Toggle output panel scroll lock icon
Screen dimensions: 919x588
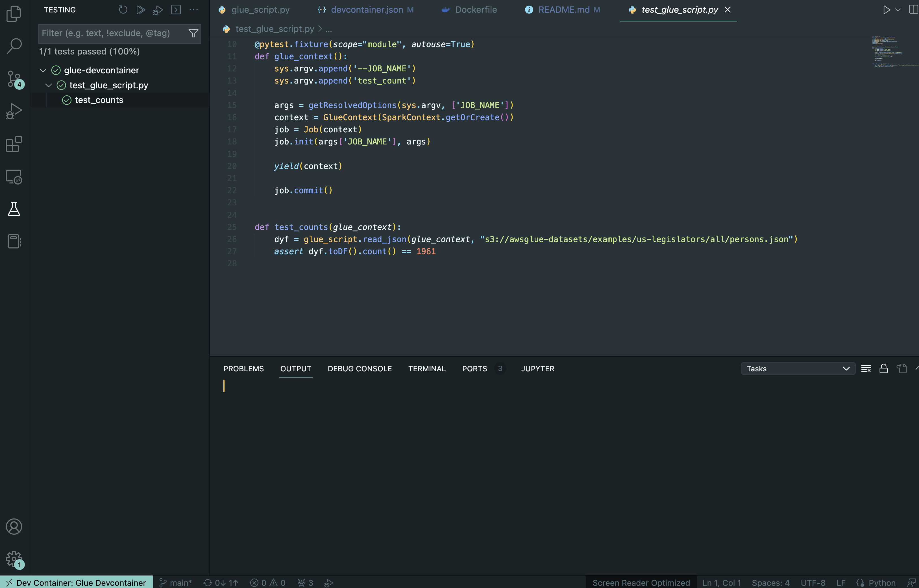pos(883,368)
